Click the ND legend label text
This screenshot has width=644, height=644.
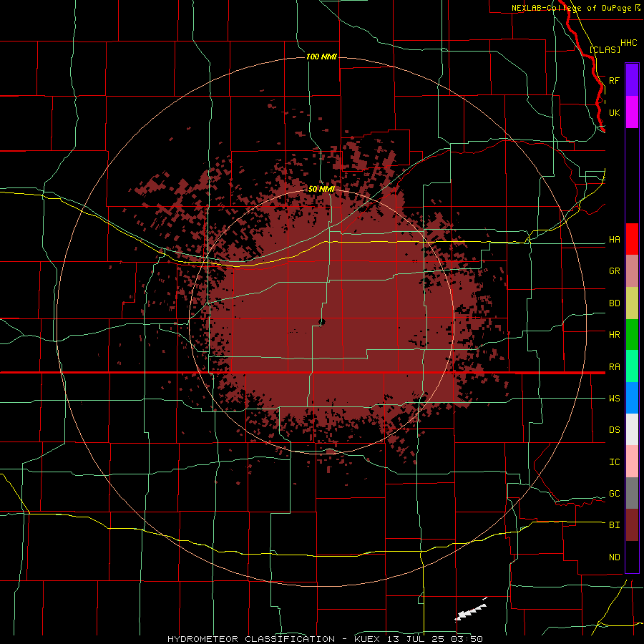614,557
